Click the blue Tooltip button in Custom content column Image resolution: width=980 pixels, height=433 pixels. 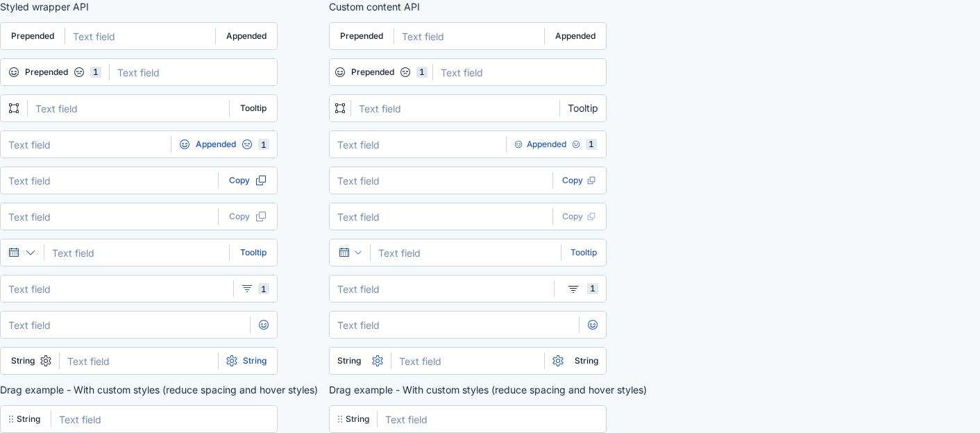(584, 253)
